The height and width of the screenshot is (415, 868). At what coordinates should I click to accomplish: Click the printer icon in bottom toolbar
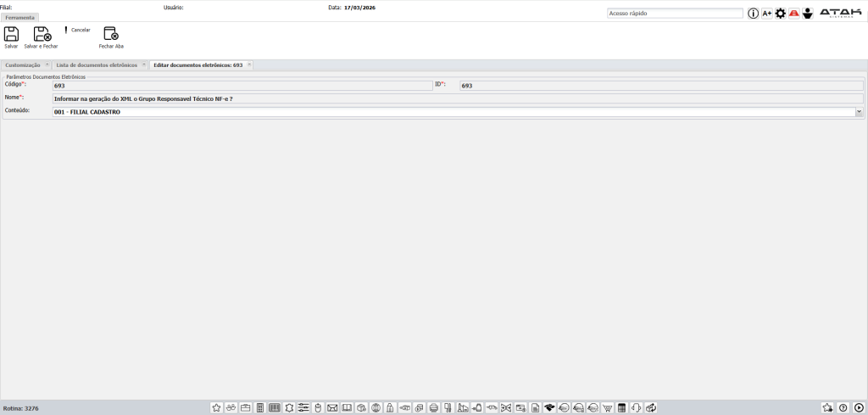[433, 408]
